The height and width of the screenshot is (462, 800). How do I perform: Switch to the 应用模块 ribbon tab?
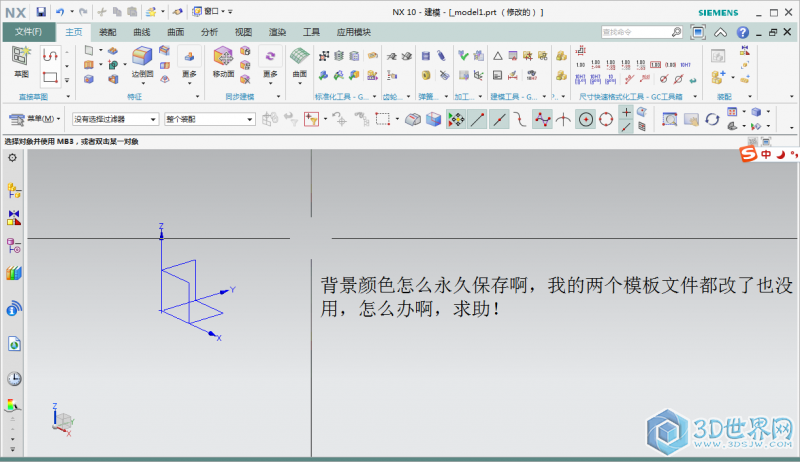point(354,32)
